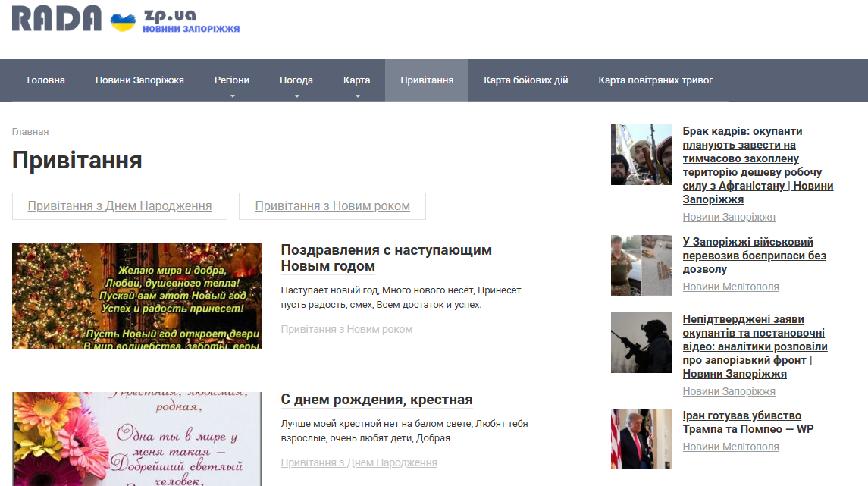Image resolution: width=868 pixels, height=486 pixels.
Task: Click excerpt text starting Наступает новый год
Action: pos(401,297)
